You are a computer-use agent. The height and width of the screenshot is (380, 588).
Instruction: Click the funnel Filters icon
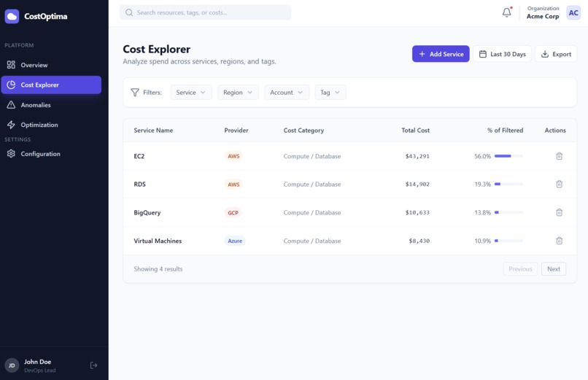(x=135, y=92)
